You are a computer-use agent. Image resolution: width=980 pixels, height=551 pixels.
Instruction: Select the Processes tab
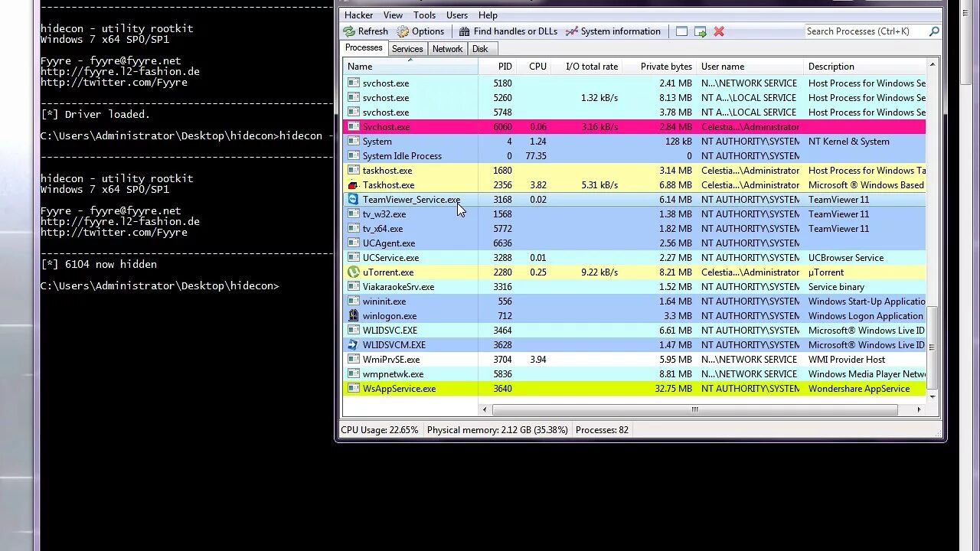364,47
